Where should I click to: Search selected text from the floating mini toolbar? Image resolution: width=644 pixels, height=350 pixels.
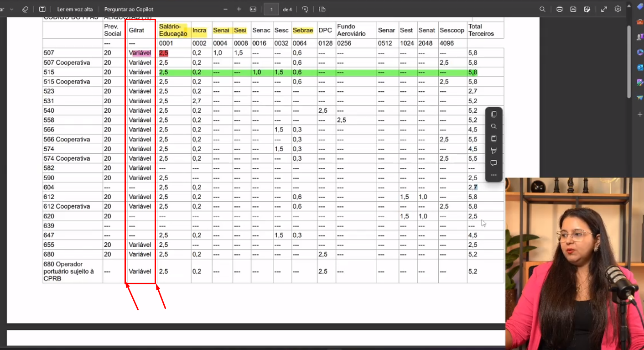[x=493, y=126]
